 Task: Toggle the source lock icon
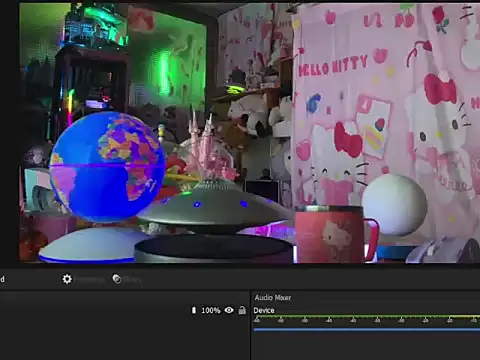pos(242,311)
